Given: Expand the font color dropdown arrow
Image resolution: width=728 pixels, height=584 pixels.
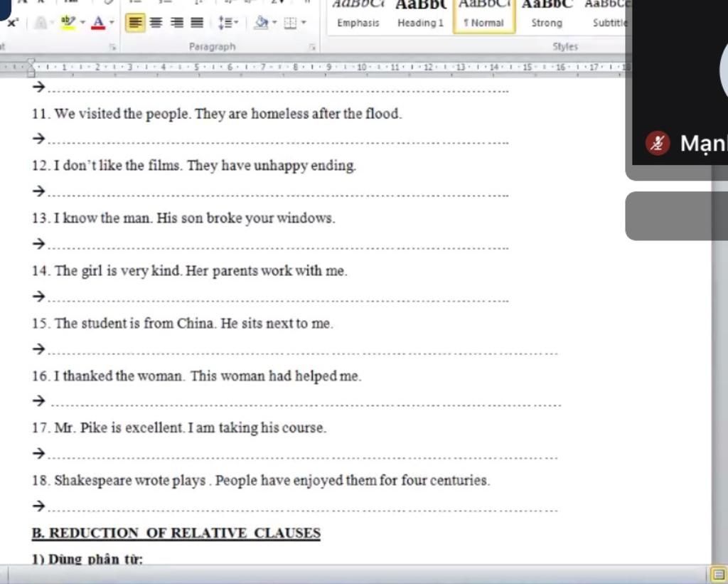Looking at the screenshot, I should tap(112, 22).
